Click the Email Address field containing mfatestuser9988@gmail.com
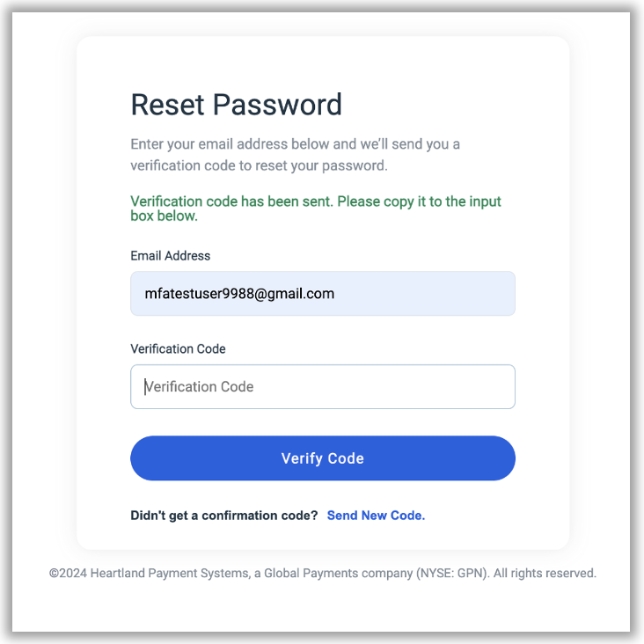The width and height of the screenshot is (644, 644). [322, 294]
